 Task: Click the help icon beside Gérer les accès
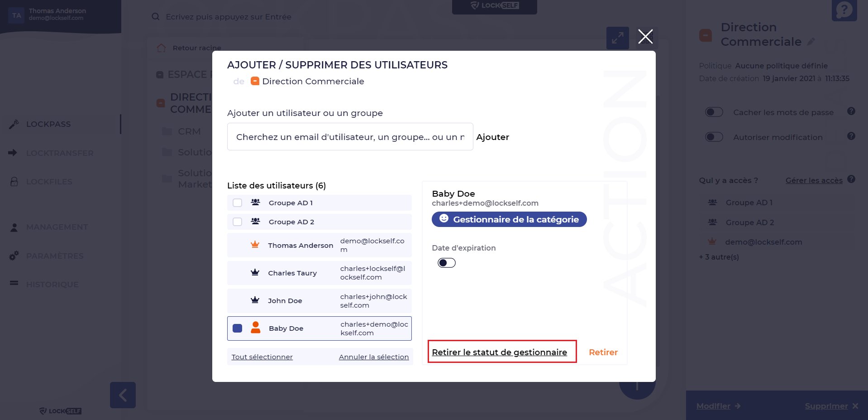[x=851, y=179]
